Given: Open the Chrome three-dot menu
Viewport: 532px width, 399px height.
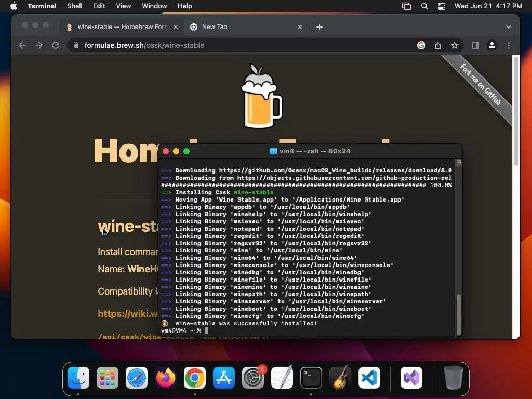Looking at the screenshot, I should [x=509, y=45].
